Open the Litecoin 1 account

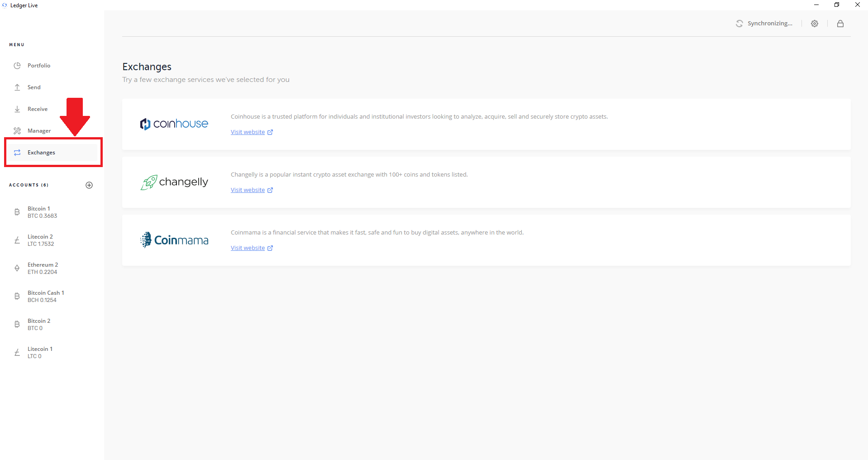pyautogui.click(x=52, y=353)
